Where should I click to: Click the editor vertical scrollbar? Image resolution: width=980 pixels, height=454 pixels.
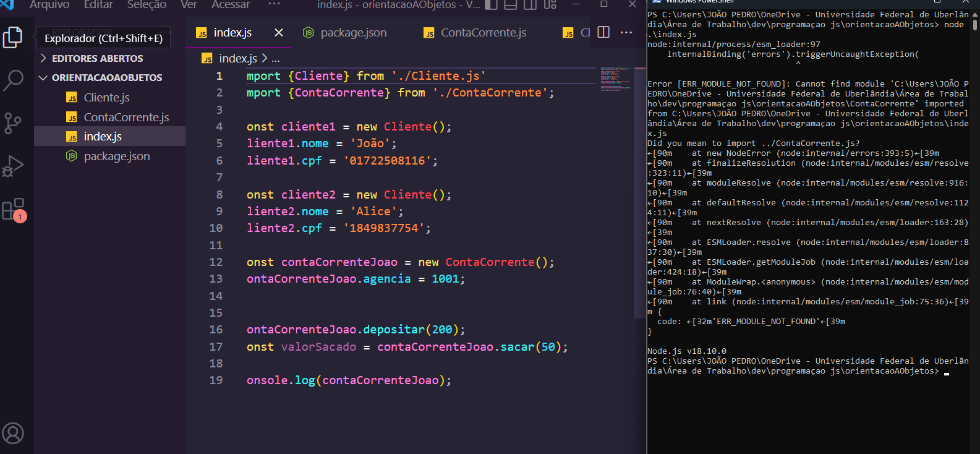pos(640,192)
